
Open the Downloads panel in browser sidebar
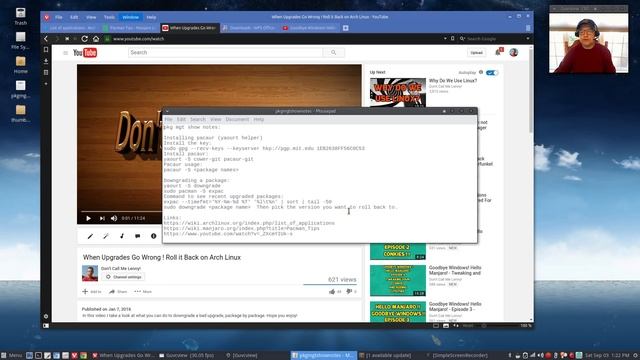(x=46, y=61)
